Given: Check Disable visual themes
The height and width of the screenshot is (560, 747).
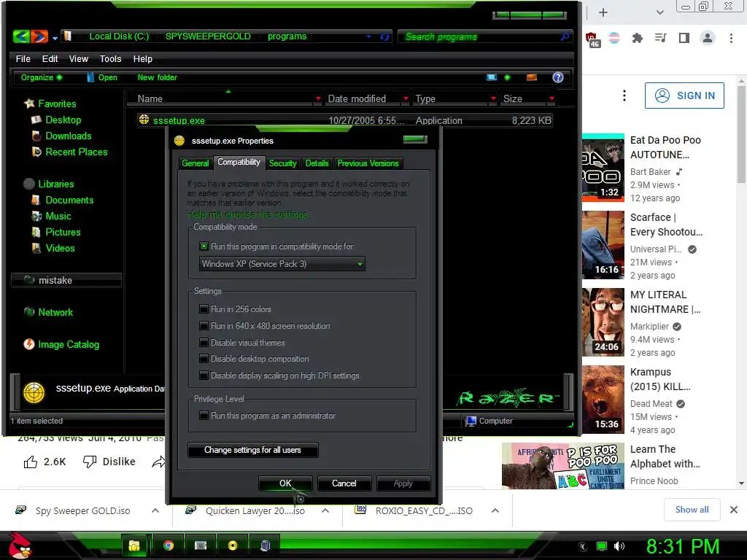Looking at the screenshot, I should (204, 343).
